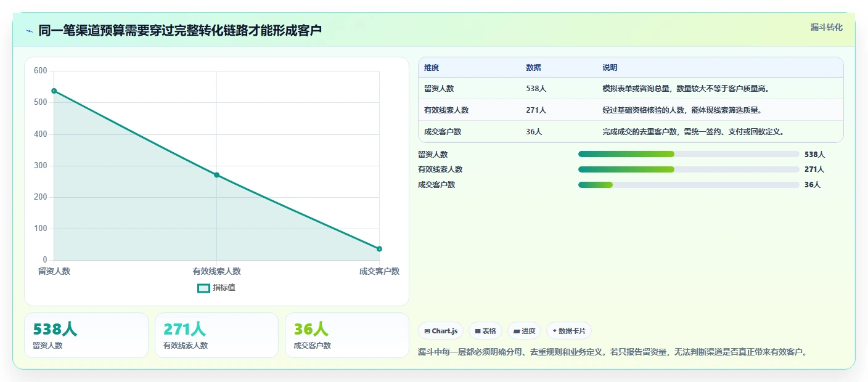Click the 有效线索人数 x-axis label

216,271
